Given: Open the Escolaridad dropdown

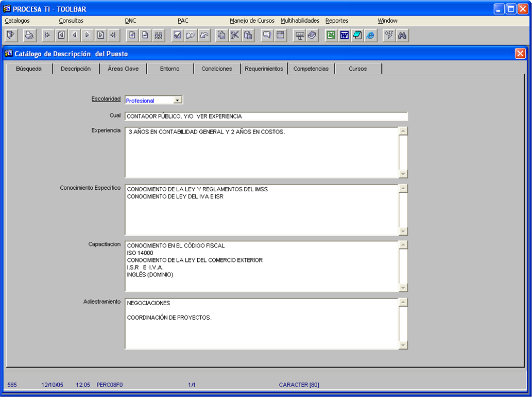Looking at the screenshot, I should click(178, 101).
